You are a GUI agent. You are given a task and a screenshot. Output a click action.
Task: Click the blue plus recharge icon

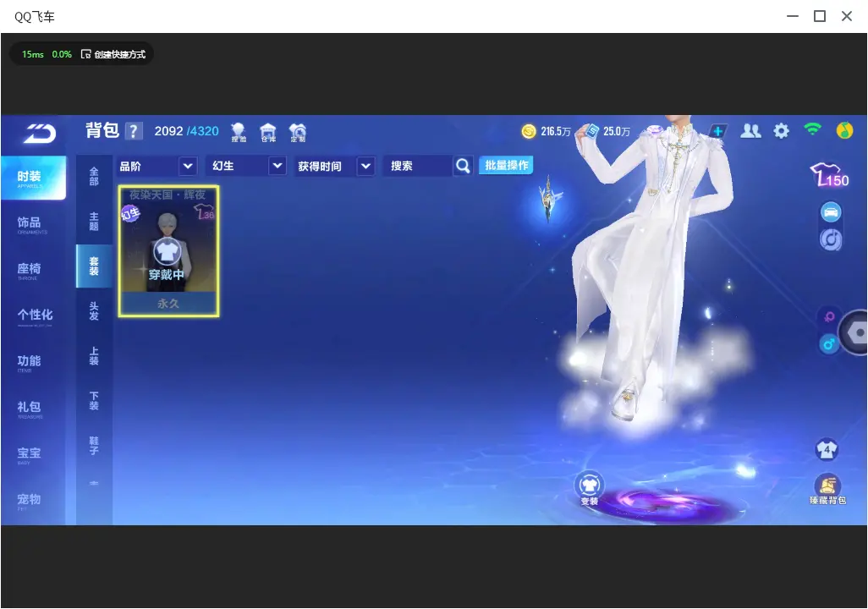tap(717, 131)
